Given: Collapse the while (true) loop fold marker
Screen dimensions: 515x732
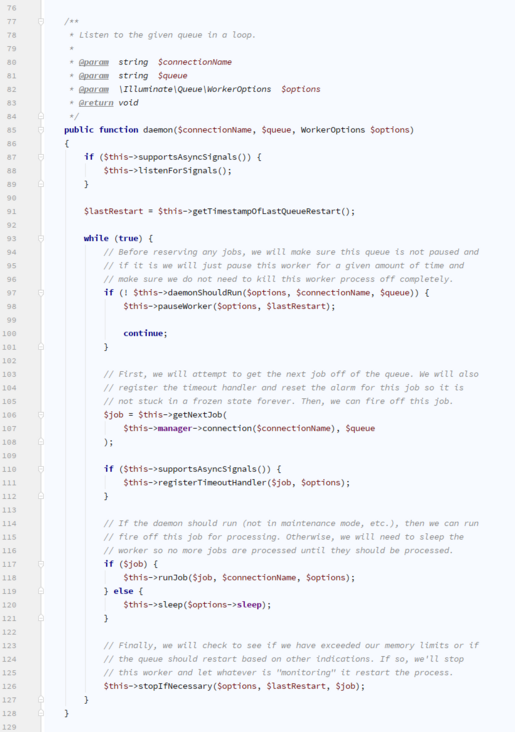Looking at the screenshot, I should coord(41,239).
